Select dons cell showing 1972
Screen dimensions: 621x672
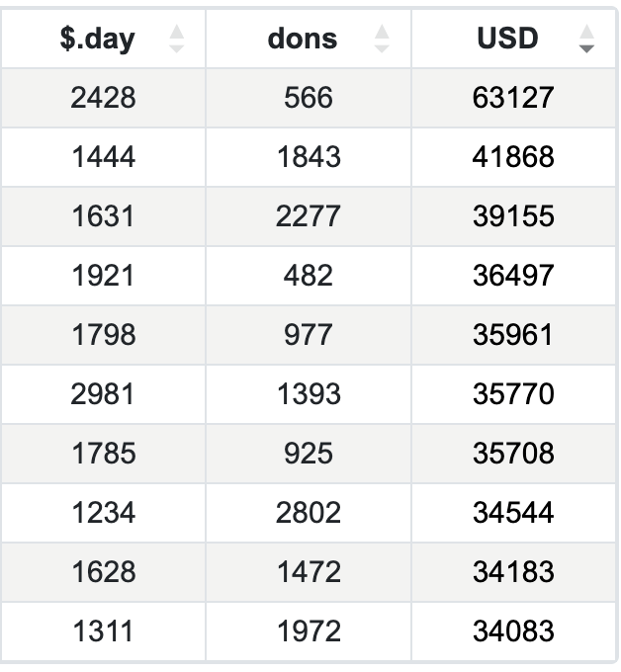pyautogui.click(x=309, y=631)
